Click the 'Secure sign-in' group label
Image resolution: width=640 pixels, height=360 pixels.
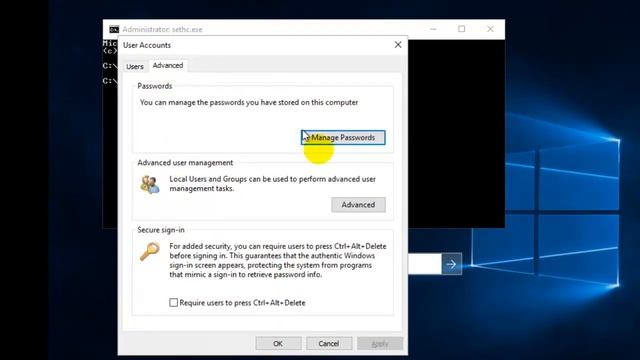coord(161,230)
